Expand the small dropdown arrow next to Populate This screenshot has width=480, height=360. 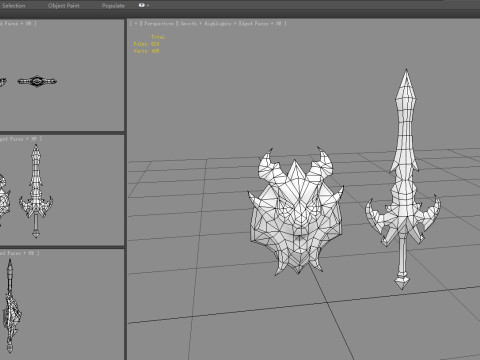[x=148, y=5]
